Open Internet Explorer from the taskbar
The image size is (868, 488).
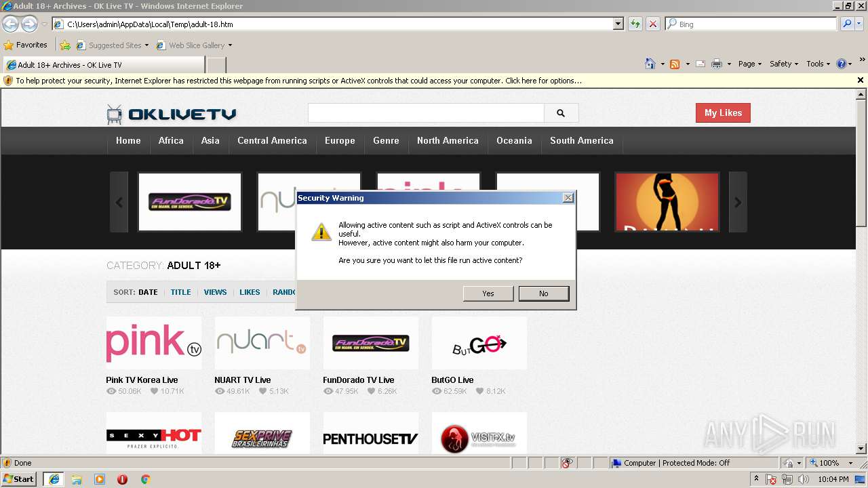coord(54,479)
